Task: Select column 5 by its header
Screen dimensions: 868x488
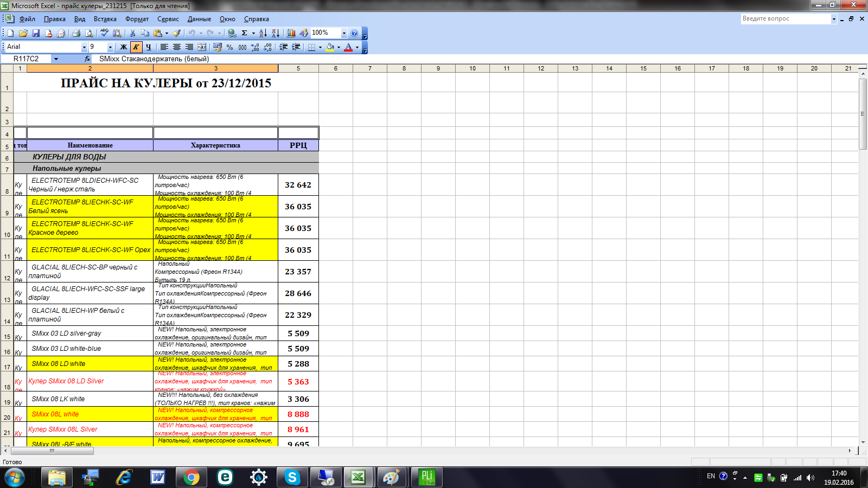Action: [x=298, y=68]
